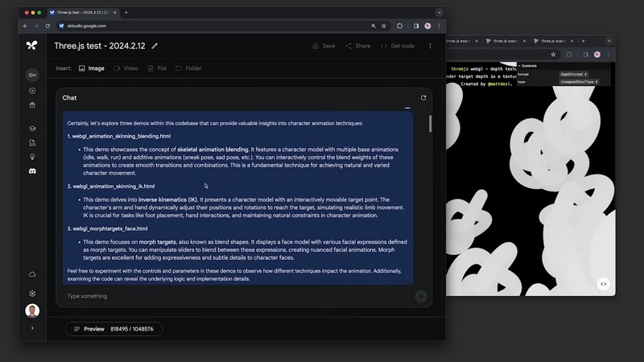This screenshot has height=362, width=644.
Task: Click the refresh icon in the Chat header
Action: (423, 97)
